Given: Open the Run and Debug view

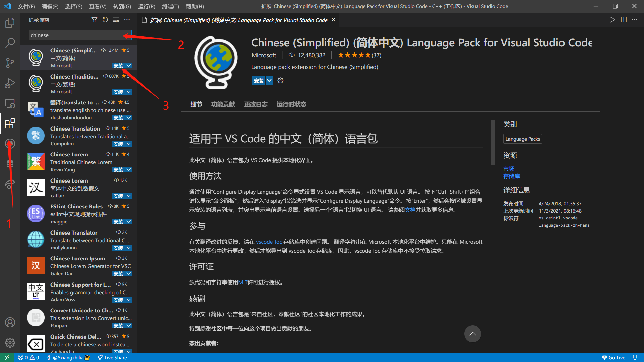Looking at the screenshot, I should [x=10, y=83].
